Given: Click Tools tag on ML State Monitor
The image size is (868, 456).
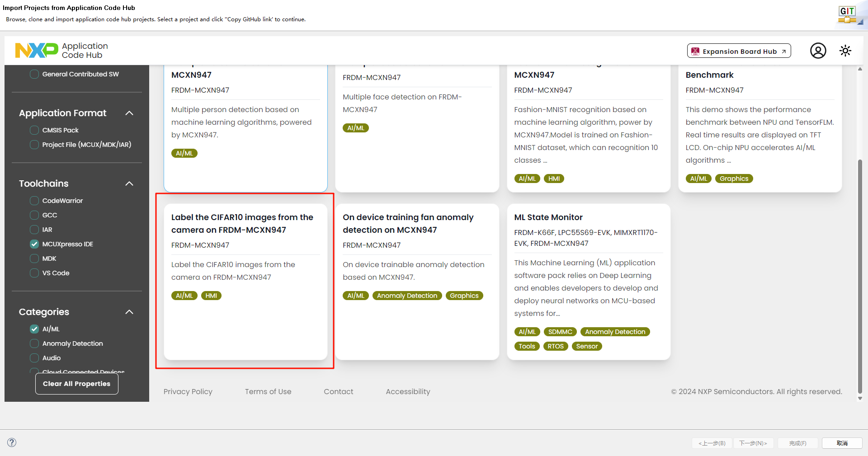Looking at the screenshot, I should pyautogui.click(x=527, y=346).
